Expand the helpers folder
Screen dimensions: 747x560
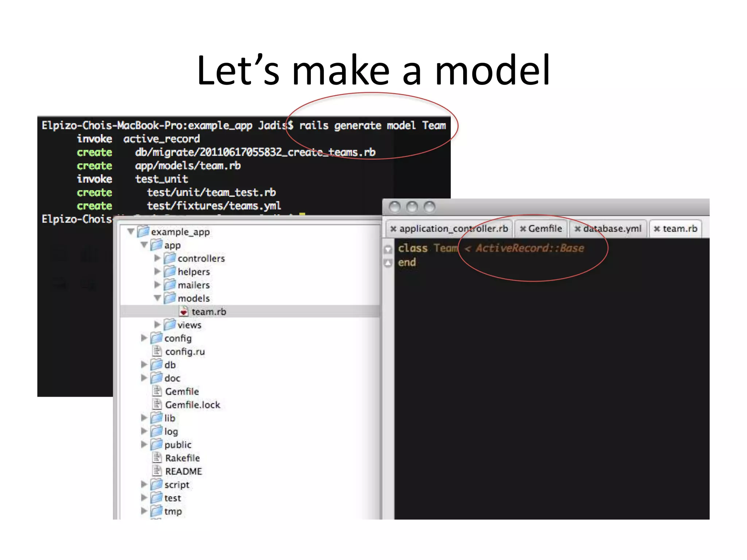pyautogui.click(x=158, y=271)
